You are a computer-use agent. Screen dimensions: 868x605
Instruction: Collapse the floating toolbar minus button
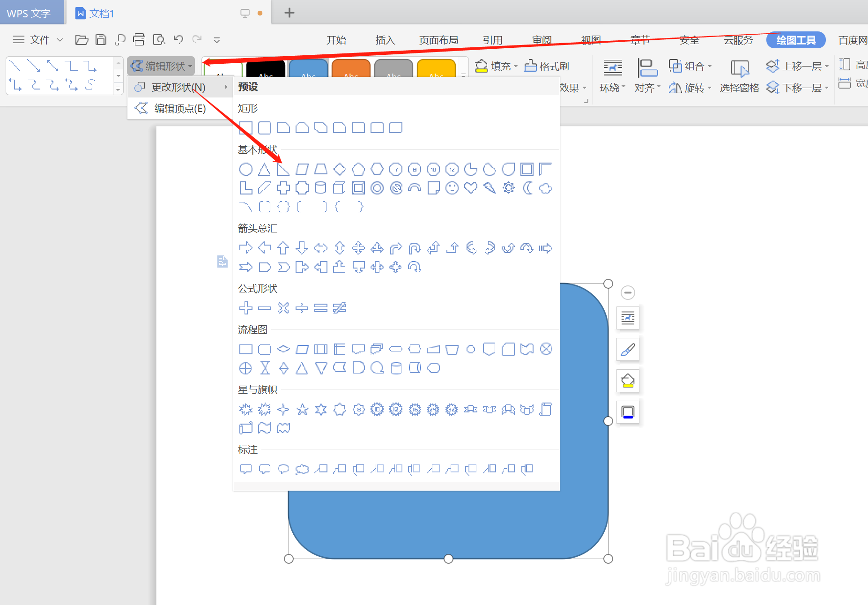point(628,293)
